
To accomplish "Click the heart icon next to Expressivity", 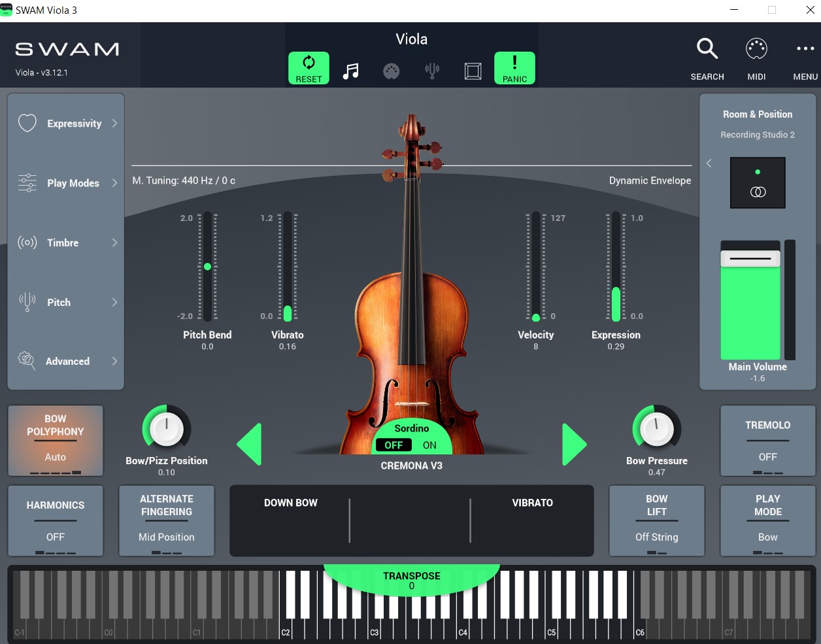I will pyautogui.click(x=27, y=123).
